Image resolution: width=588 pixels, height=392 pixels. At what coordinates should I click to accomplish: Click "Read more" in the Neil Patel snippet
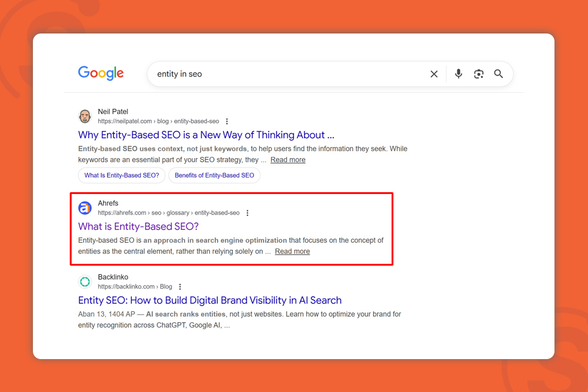(288, 160)
